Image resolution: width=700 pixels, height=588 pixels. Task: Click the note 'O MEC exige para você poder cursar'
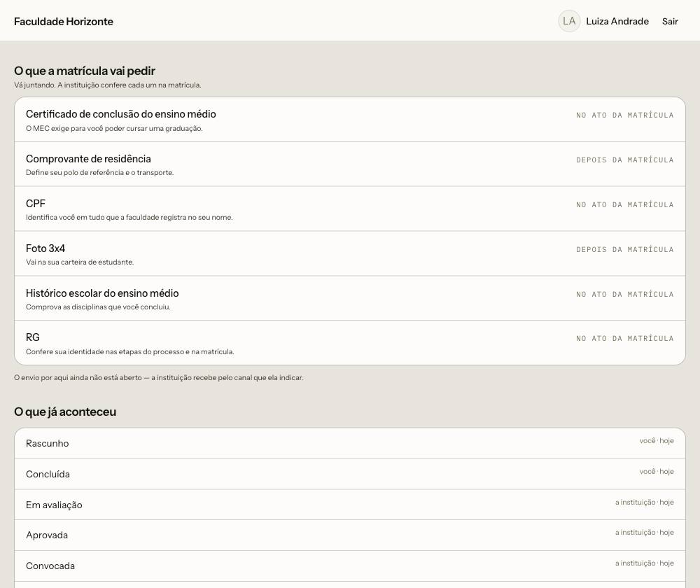(x=114, y=129)
